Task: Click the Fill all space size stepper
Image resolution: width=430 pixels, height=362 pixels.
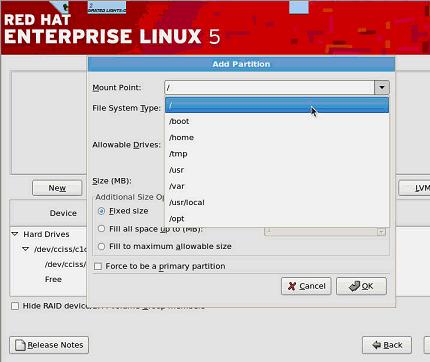Action: 381,231
